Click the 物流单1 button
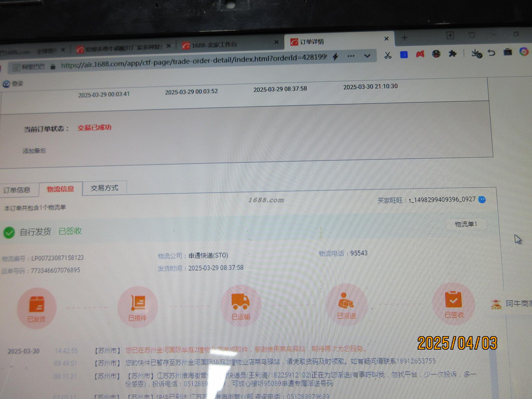The image size is (532, 399). coord(466,224)
